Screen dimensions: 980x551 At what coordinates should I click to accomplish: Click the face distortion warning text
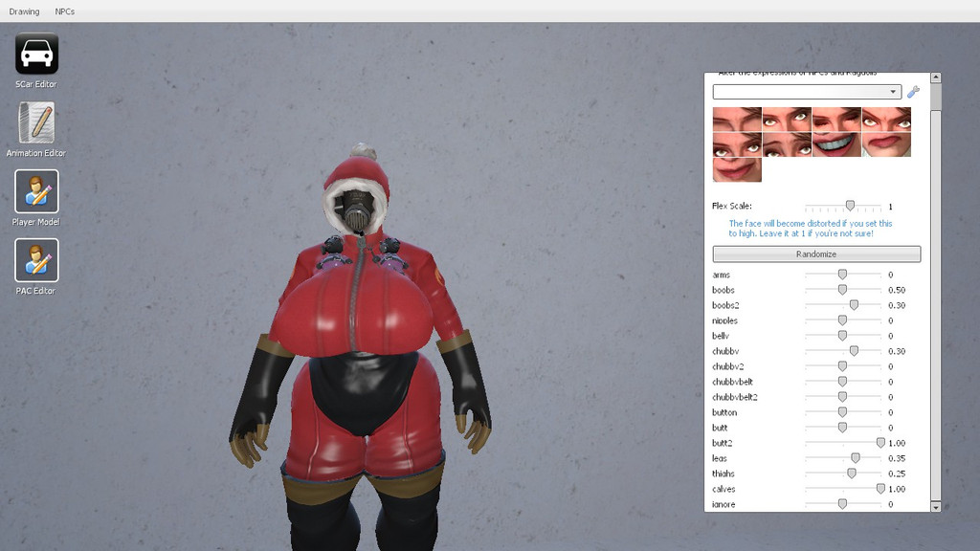(x=810, y=228)
